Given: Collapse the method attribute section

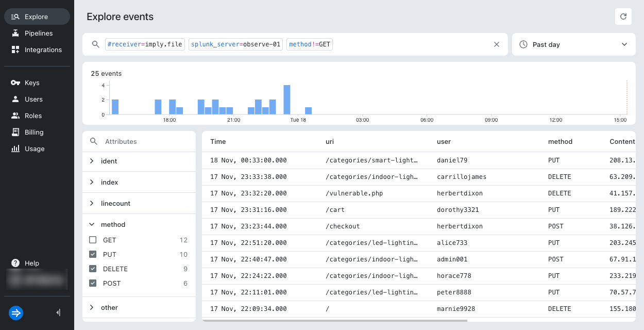Looking at the screenshot, I should [x=92, y=224].
